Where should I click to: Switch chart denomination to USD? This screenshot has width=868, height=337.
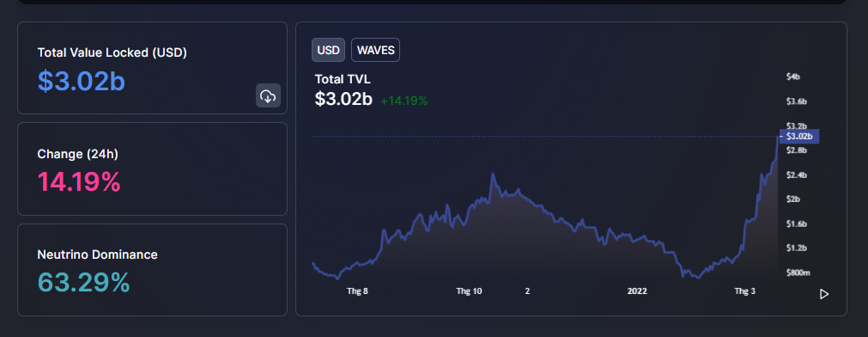coord(328,50)
